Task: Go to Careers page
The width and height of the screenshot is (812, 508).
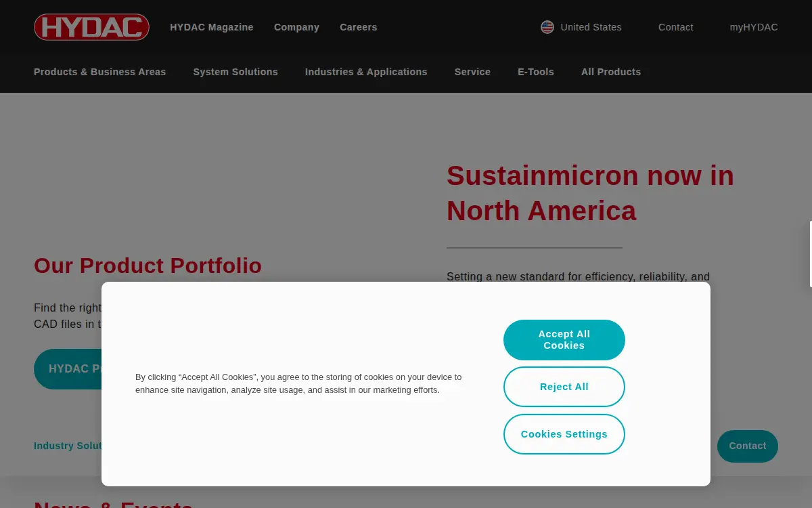Action: 359,27
